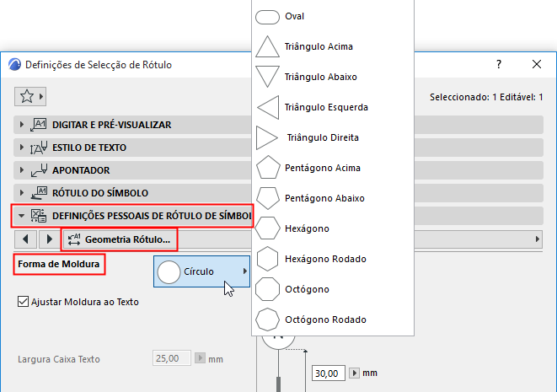This screenshot has height=392, width=557.
Task: Select Triângulo Abaixo shape
Action: [333, 77]
